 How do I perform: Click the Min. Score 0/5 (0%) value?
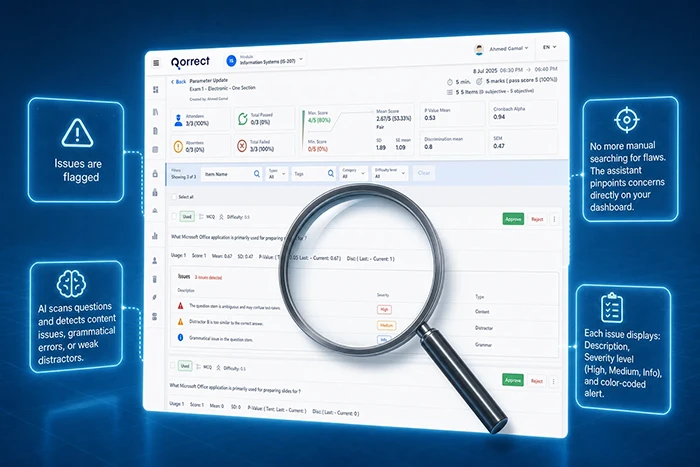pos(317,149)
